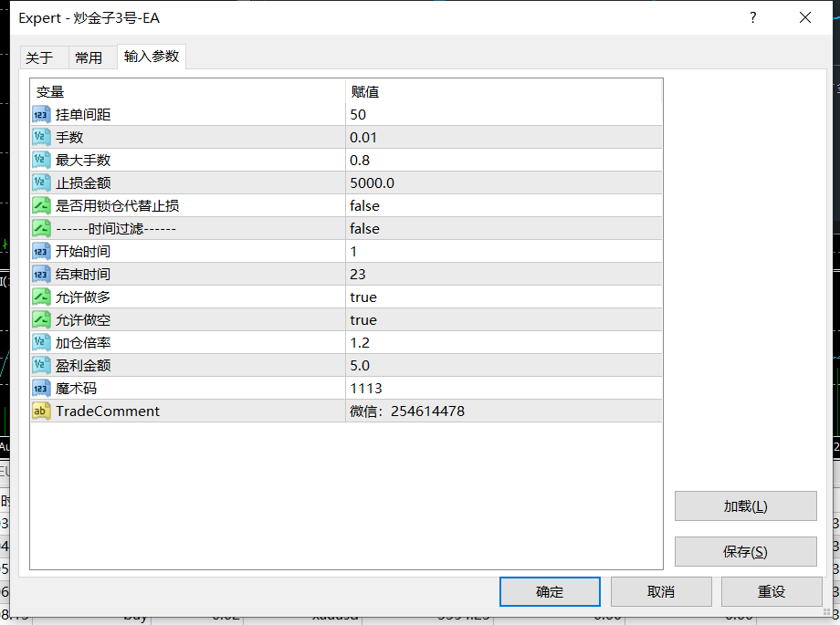Click the integer icon beside 魔术码

pos(41,389)
